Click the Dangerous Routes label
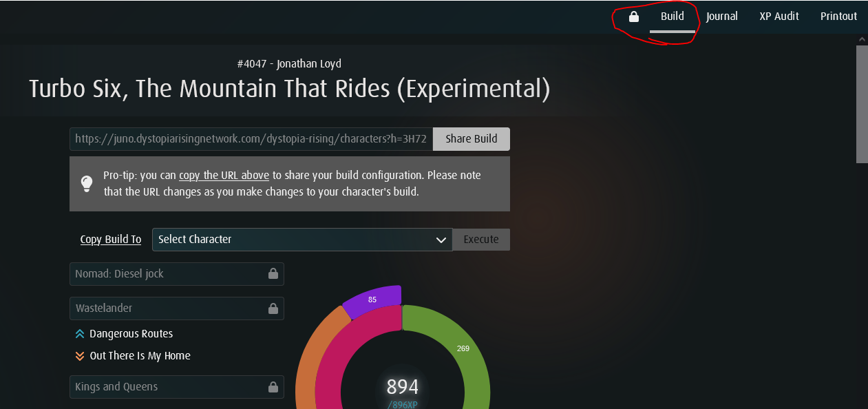This screenshot has height=409, width=868. [x=131, y=334]
